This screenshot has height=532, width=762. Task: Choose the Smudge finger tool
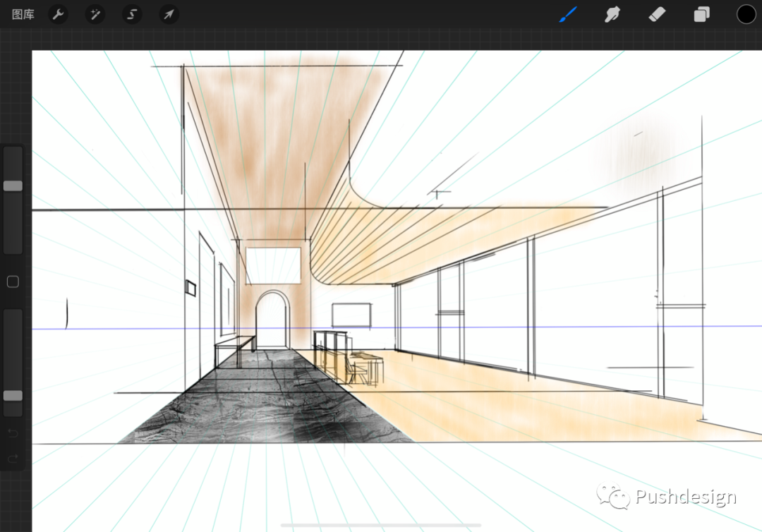(x=612, y=14)
